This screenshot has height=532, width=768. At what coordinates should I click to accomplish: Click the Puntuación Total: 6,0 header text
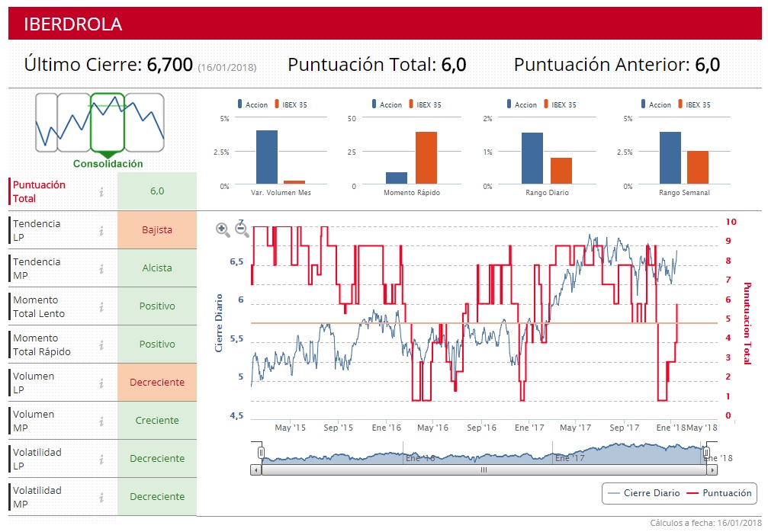378,65
